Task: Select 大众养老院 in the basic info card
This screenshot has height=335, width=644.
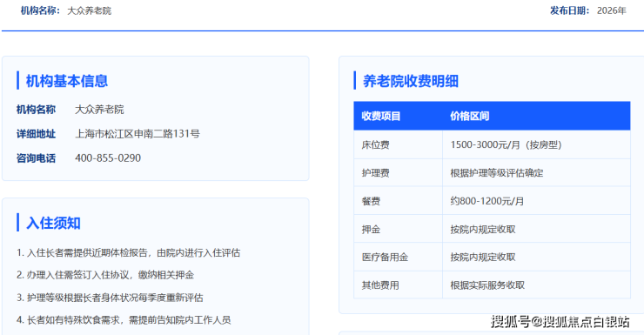Action: point(99,110)
